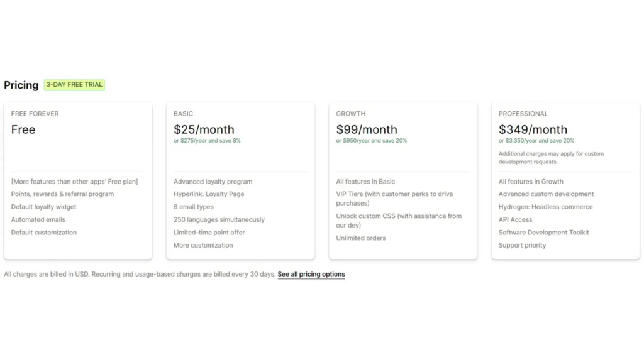Click the See all pricing options link
Viewport: 644px width, 362px height.
(311, 274)
